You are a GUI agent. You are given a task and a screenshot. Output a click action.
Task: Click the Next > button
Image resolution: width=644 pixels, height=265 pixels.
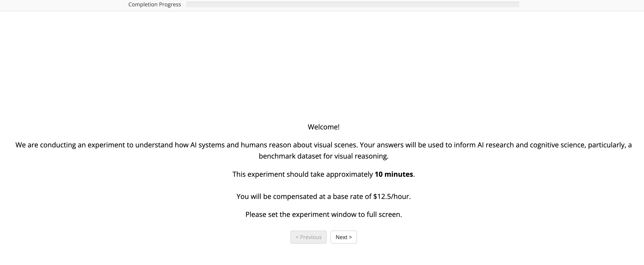tap(343, 237)
